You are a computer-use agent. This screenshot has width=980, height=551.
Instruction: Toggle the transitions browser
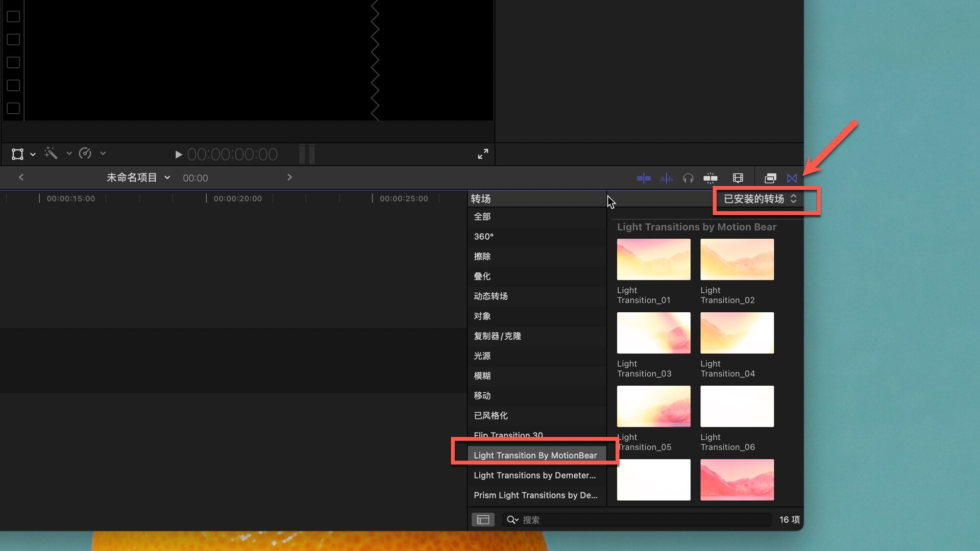792,178
